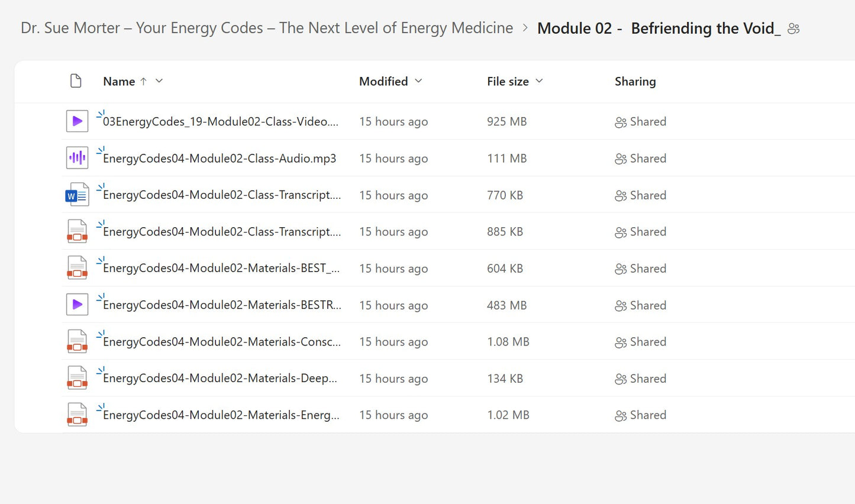Click the file type column header icon
The image size is (855, 504).
pos(76,81)
